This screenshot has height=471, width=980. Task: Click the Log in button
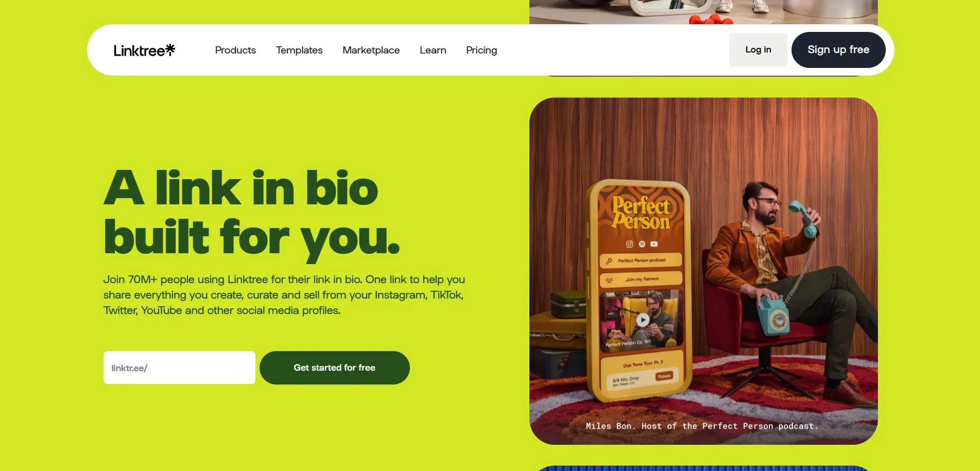click(758, 50)
